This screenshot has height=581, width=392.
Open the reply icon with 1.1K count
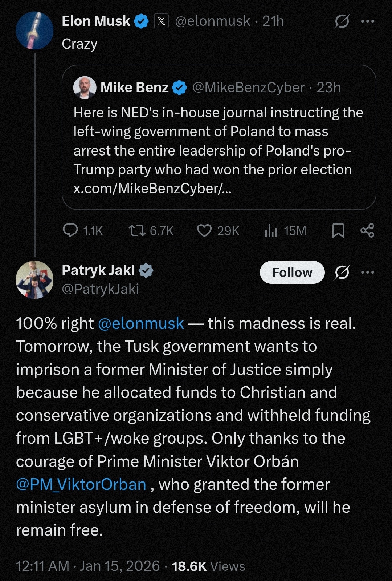pos(70,230)
